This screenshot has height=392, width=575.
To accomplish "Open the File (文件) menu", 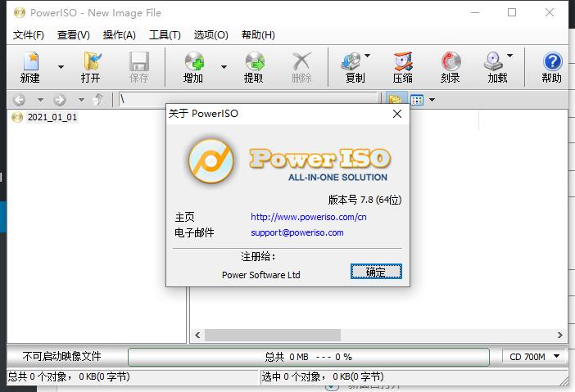I will 29,35.
